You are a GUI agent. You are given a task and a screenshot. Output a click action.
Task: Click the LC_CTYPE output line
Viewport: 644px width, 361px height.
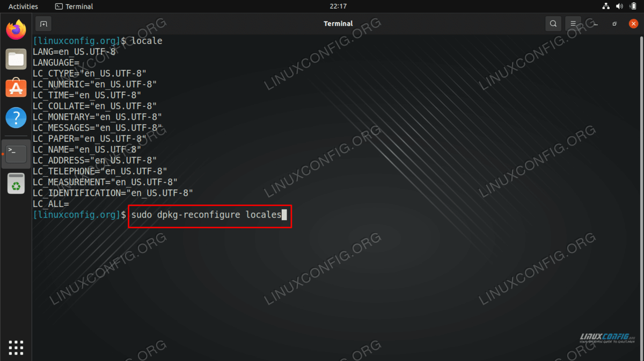tap(90, 73)
